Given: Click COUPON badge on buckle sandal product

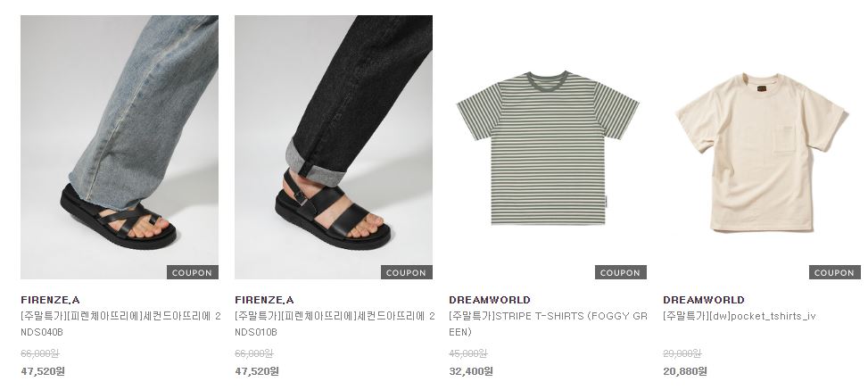Looking at the screenshot, I should tap(406, 272).
